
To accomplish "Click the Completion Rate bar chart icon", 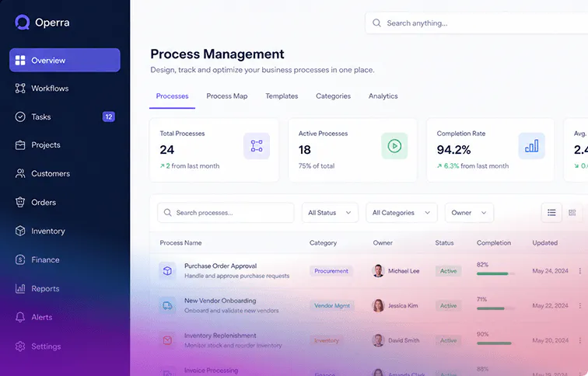I will pyautogui.click(x=532, y=146).
